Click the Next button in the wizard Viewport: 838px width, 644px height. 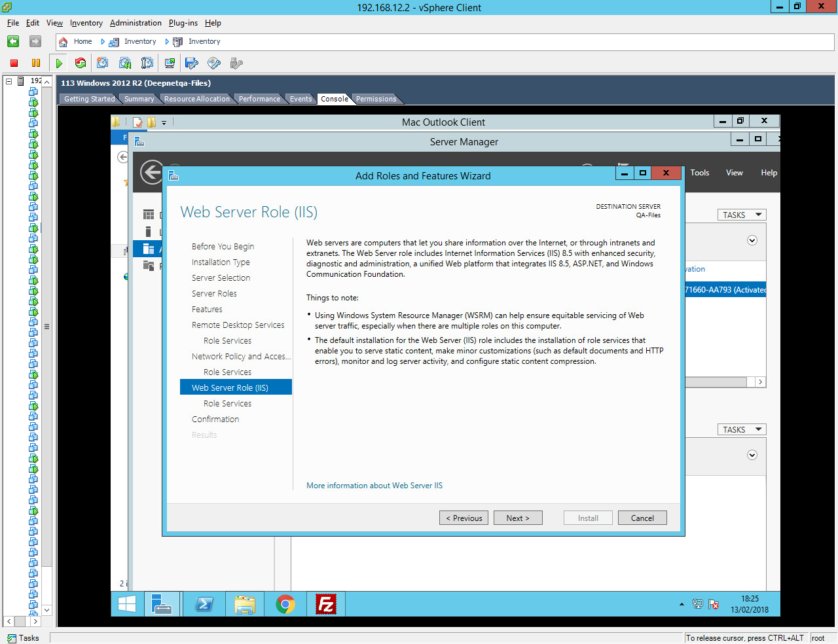point(517,518)
